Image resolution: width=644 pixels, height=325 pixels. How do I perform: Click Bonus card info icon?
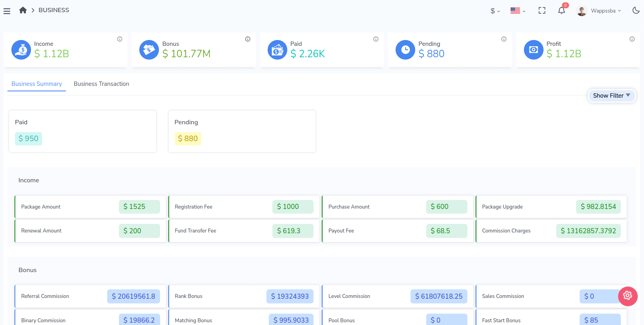point(248,39)
